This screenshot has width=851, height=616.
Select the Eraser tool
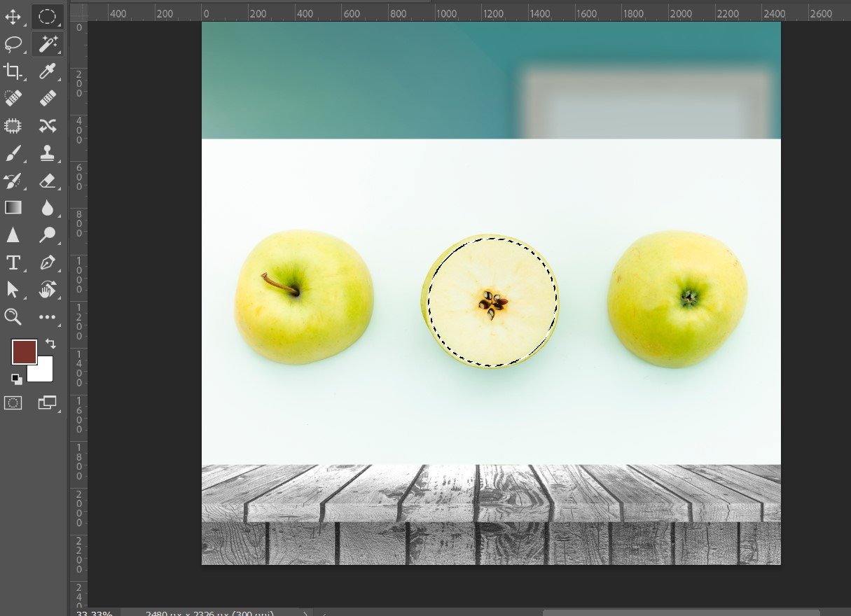tap(47, 180)
